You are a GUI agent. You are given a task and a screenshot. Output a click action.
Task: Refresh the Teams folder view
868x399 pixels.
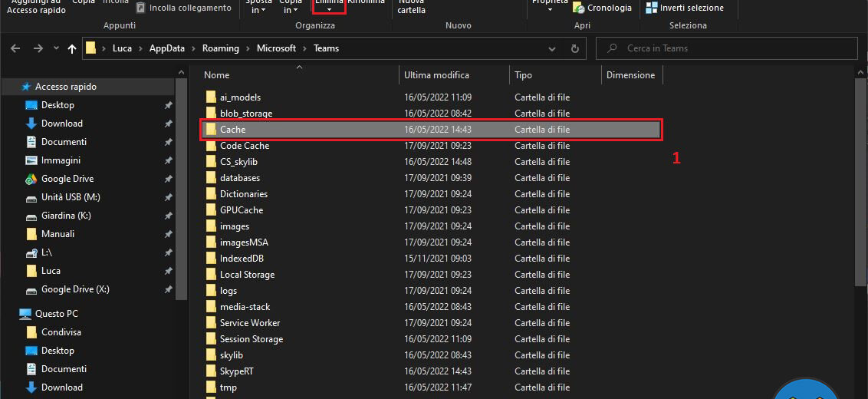point(574,48)
